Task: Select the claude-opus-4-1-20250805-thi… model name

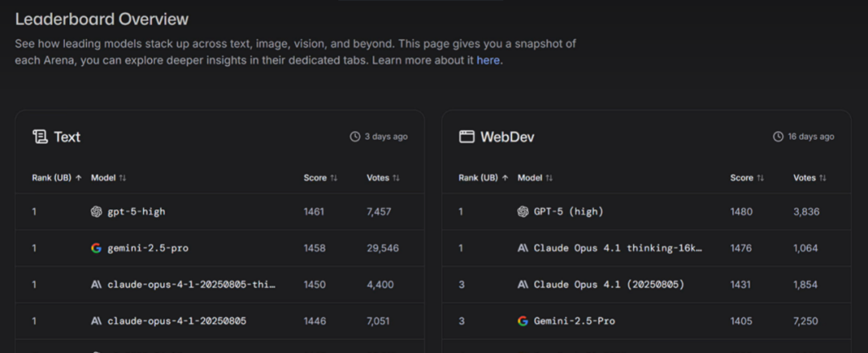Action: (191, 285)
